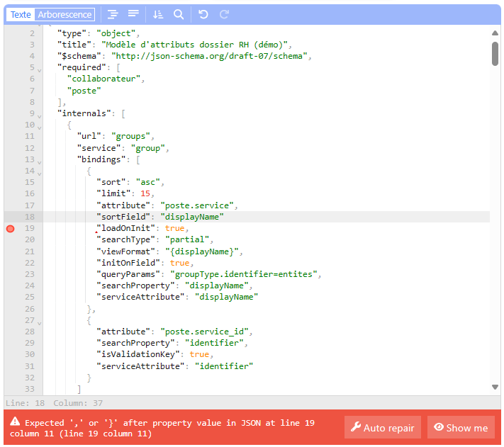Click "poste.service_id" value on line 28
Screen dimensions: 504x447
(x=204, y=332)
